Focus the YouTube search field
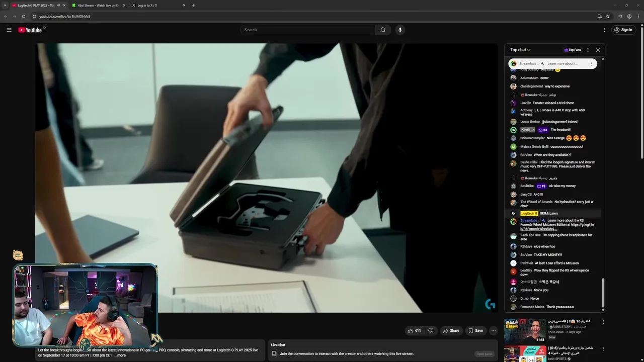644x362 pixels. (307, 30)
